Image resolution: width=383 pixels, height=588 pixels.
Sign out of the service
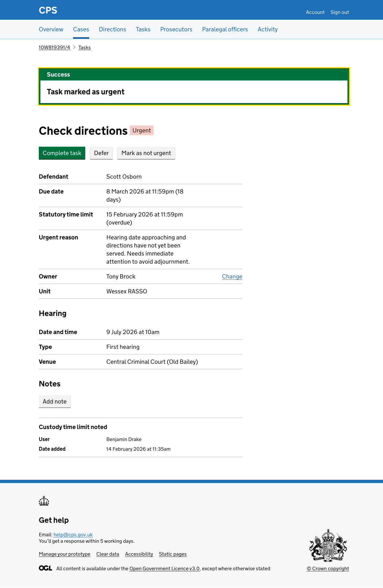click(x=340, y=12)
